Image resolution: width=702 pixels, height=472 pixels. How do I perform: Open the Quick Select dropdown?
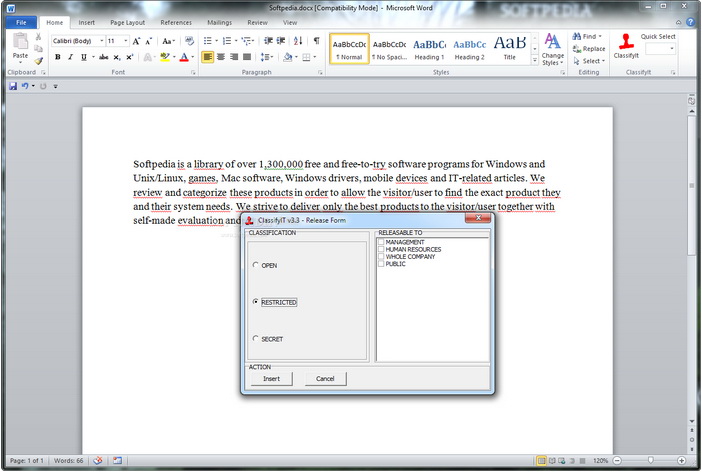tap(672, 48)
